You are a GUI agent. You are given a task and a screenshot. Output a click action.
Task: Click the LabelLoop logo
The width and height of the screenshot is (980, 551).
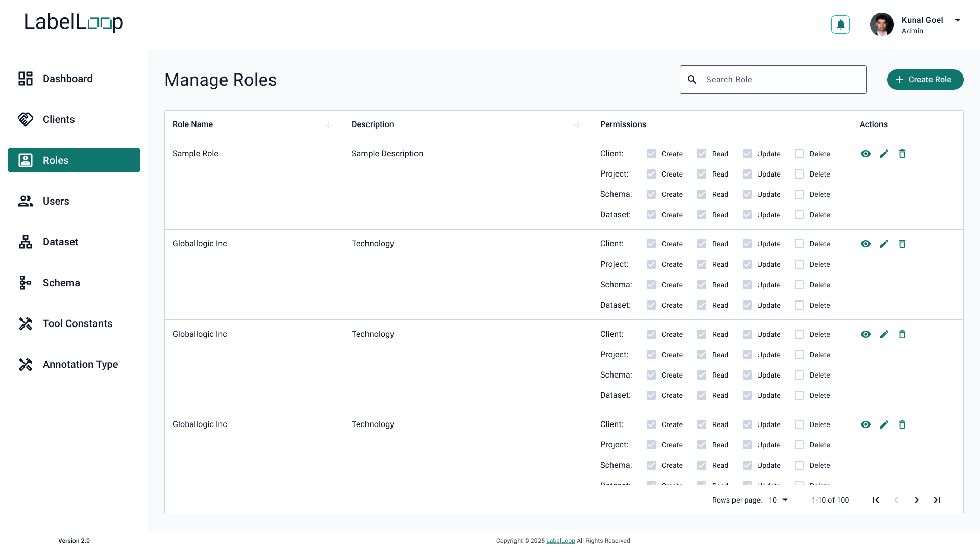pos(73,22)
